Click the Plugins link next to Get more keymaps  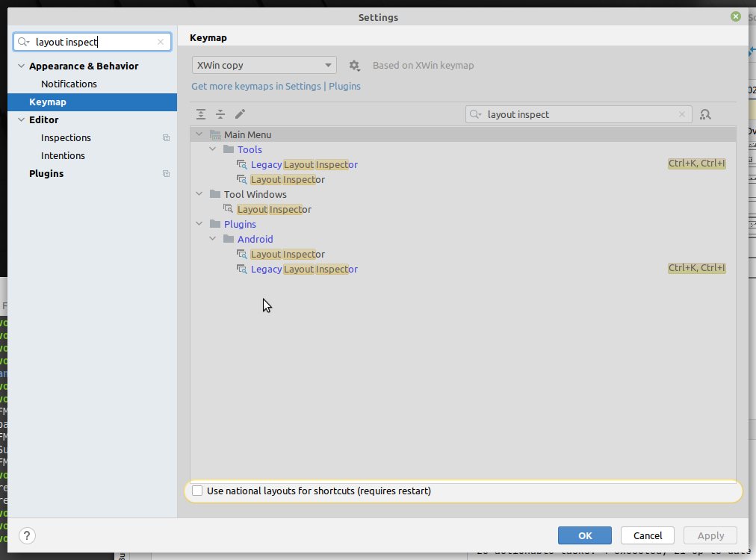(344, 86)
